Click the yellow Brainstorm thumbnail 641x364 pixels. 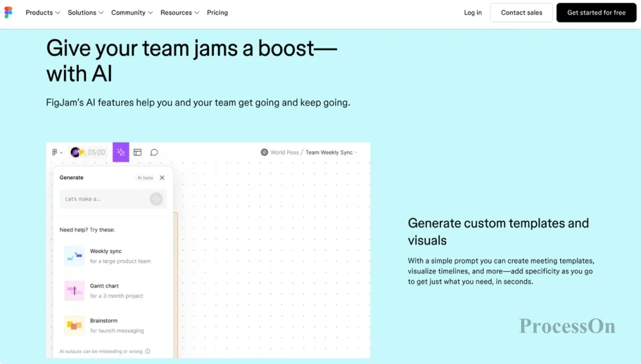74,326
